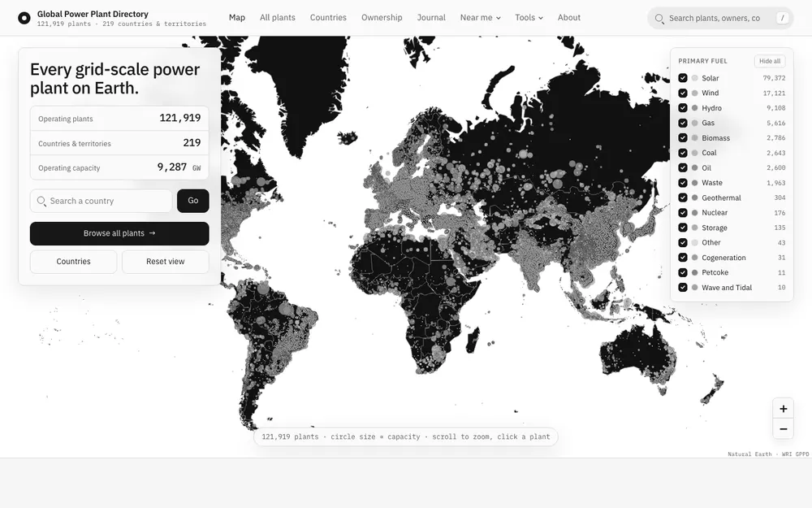Click the Solar color swatch in legend
The width and height of the screenshot is (812, 508).
click(694, 78)
